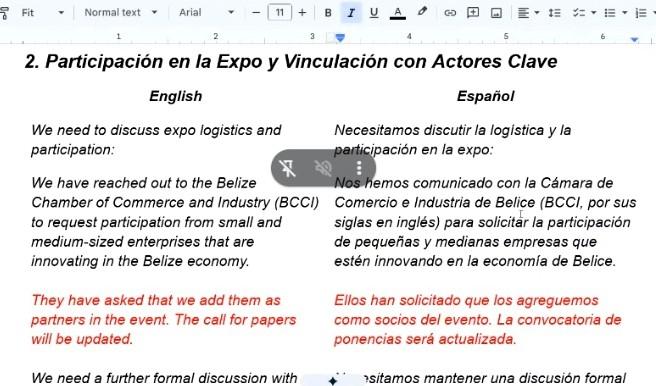Open the Fit zoom dropdown
The image size is (656, 386).
click(42, 13)
